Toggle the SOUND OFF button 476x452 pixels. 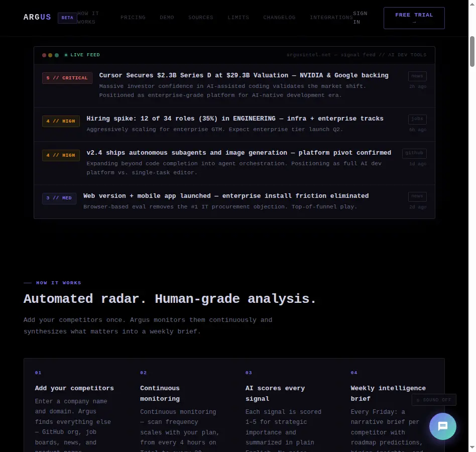click(x=434, y=400)
